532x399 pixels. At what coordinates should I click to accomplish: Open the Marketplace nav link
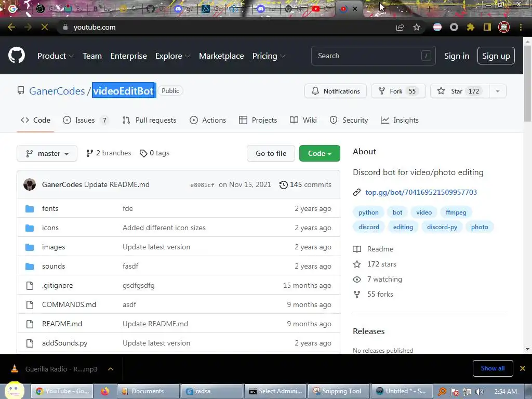tap(221, 56)
